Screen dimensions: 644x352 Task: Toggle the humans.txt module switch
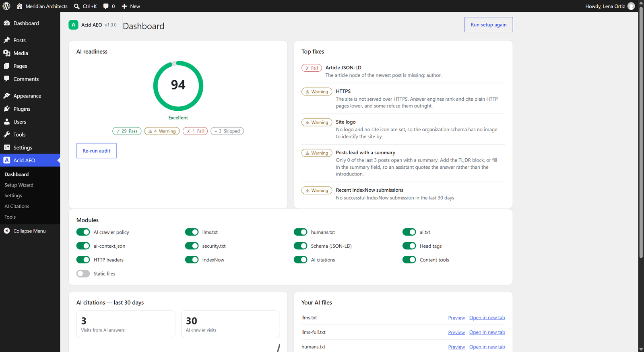(x=301, y=232)
